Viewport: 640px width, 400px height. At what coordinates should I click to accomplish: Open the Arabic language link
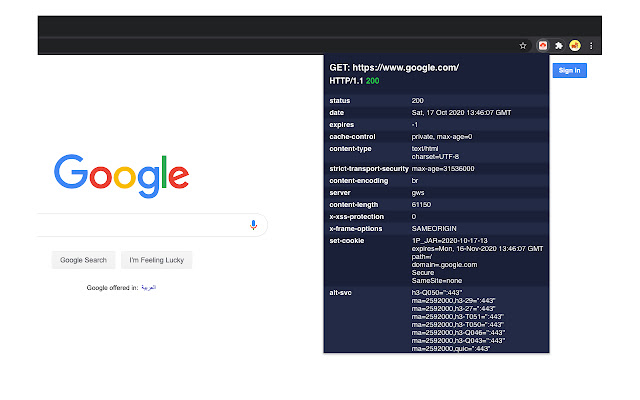149,287
